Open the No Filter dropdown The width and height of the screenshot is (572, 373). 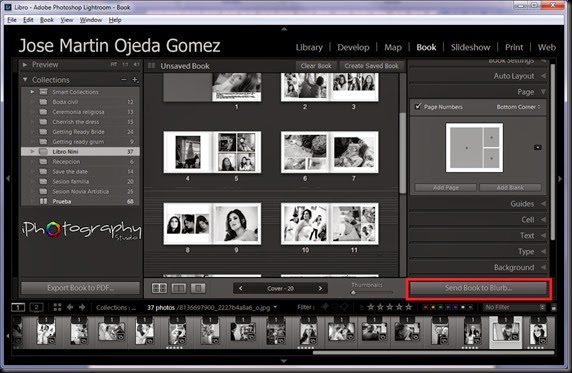514,307
